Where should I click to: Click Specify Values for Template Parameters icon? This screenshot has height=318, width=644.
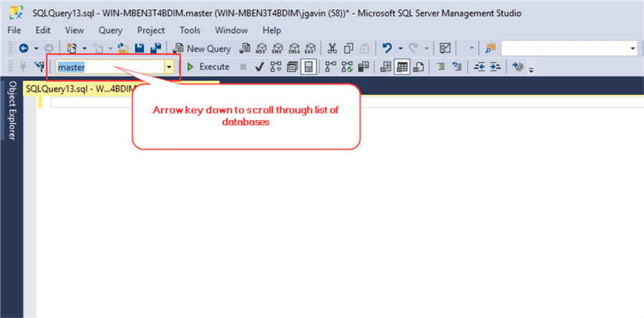(518, 66)
